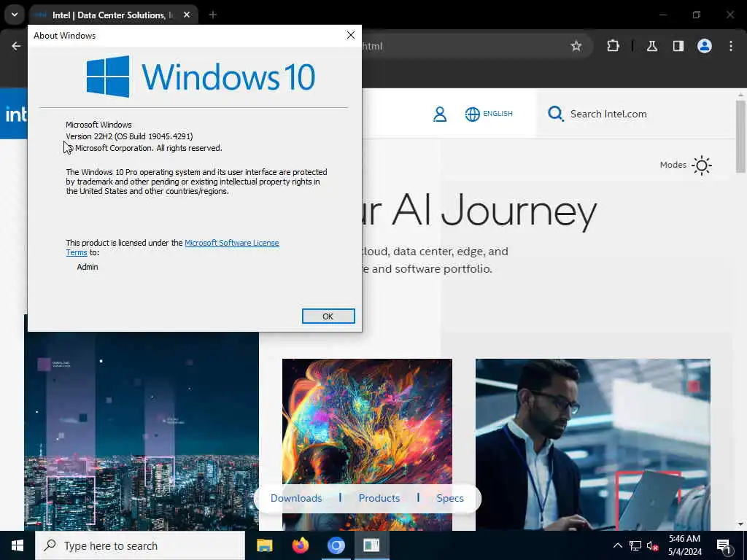Open the notification center icon
Image resolution: width=747 pixels, height=560 pixels.
pos(724,545)
